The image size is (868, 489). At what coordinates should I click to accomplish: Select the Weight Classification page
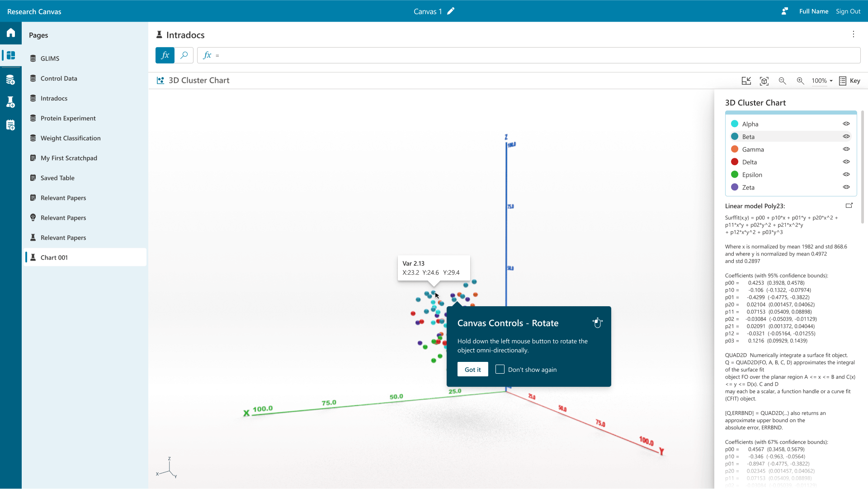click(x=71, y=138)
